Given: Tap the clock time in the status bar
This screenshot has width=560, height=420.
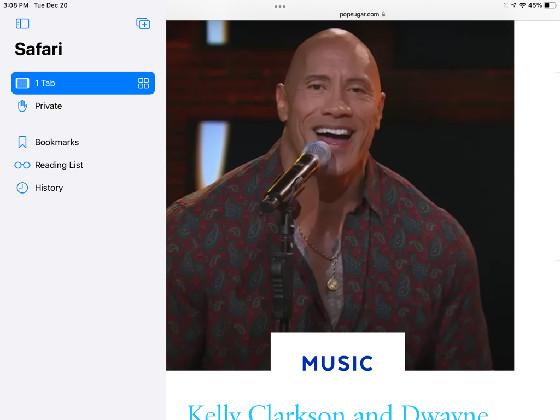Looking at the screenshot, I should coord(16,5).
